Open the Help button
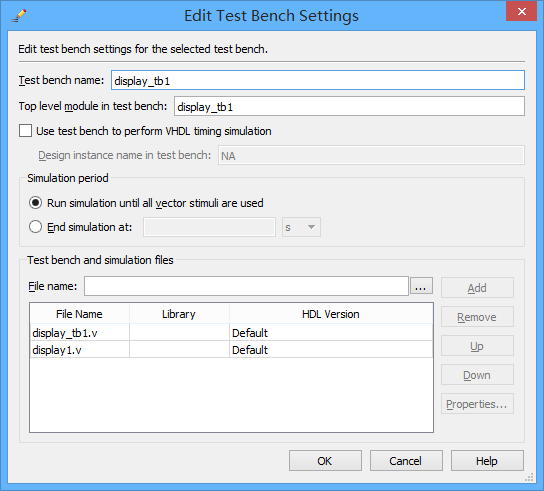 pos(487,461)
